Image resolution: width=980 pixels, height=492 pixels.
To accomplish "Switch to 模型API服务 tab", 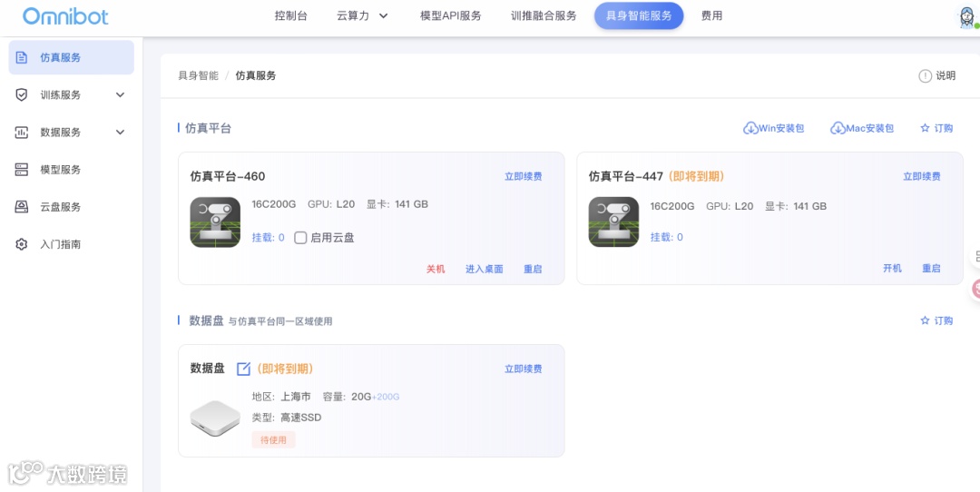I will click(x=451, y=16).
